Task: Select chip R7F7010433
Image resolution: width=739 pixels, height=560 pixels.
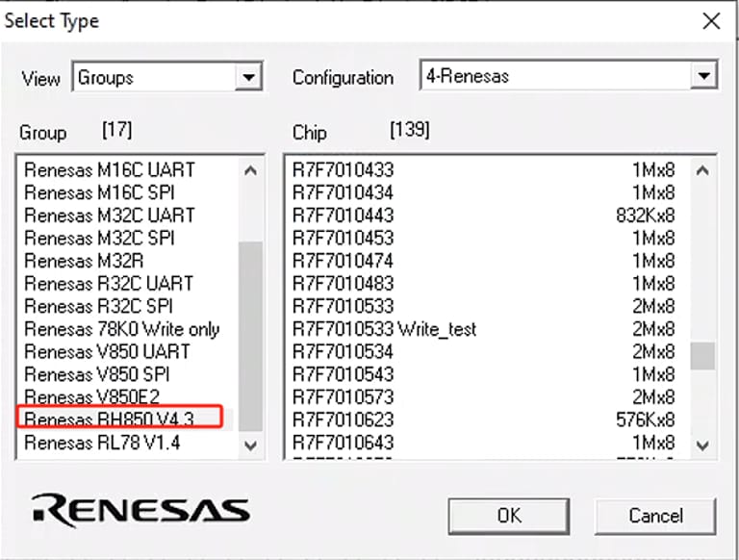Action: click(x=344, y=169)
